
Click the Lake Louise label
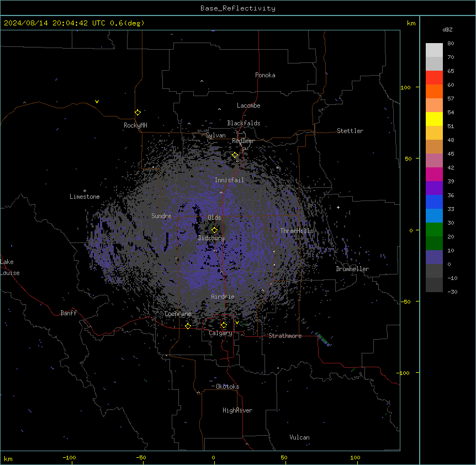coord(10,267)
